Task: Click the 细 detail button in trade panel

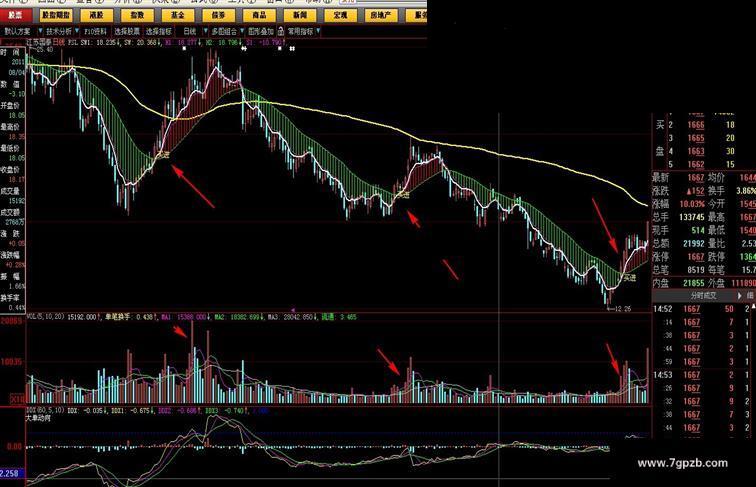Action: click(750, 296)
